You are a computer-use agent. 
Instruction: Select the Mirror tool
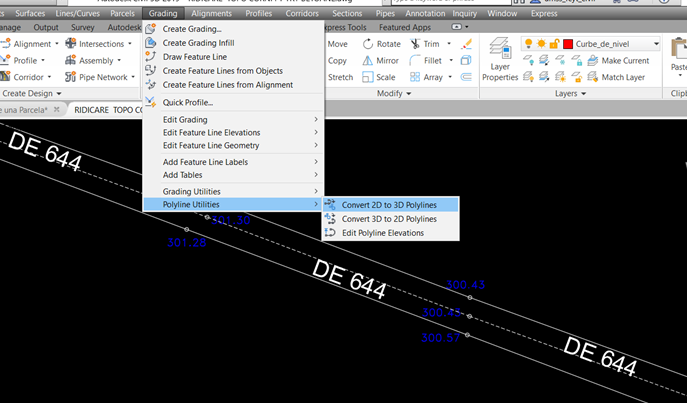click(380, 60)
